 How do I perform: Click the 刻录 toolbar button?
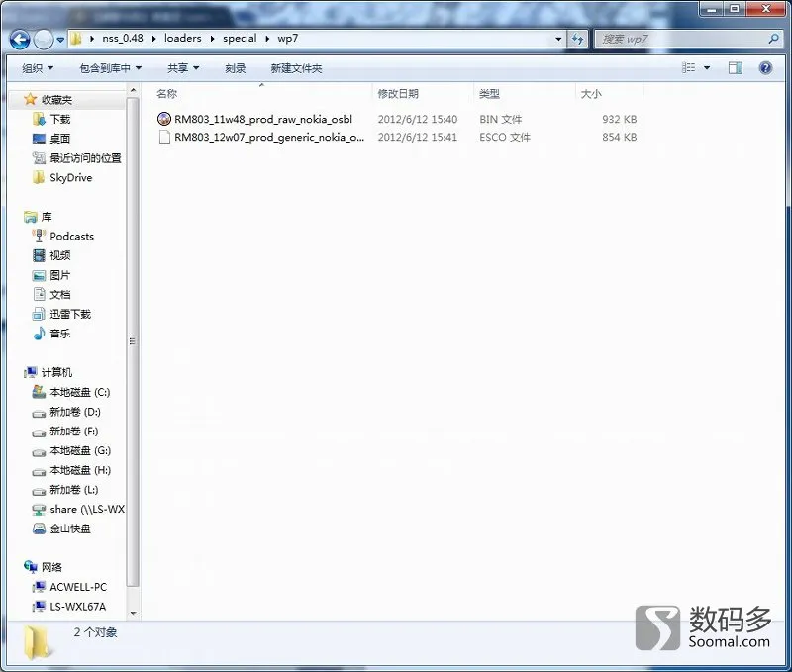click(236, 68)
